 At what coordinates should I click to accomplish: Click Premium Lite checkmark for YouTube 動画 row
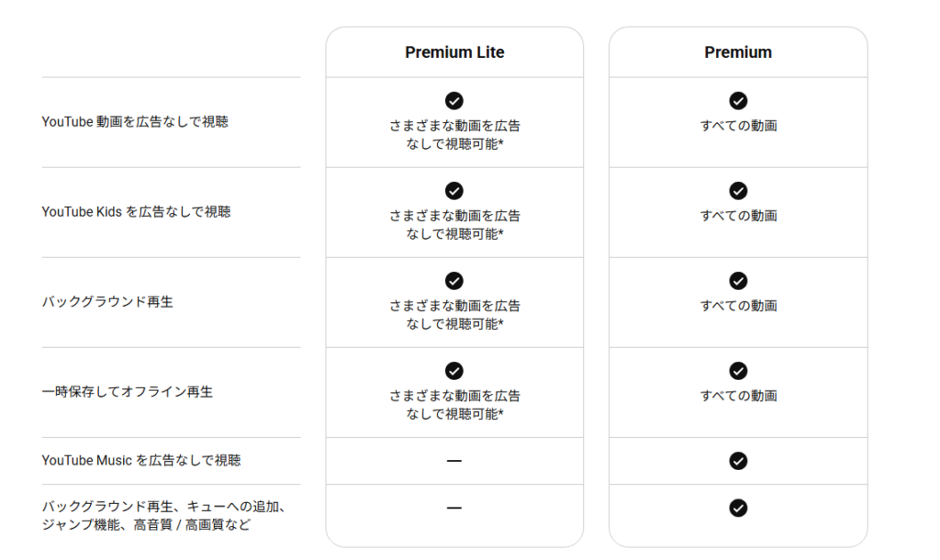click(x=453, y=101)
